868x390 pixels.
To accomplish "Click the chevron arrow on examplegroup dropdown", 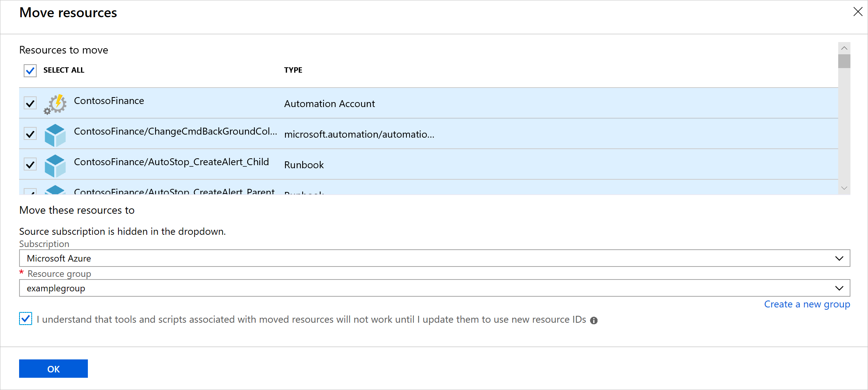I will tap(839, 288).
